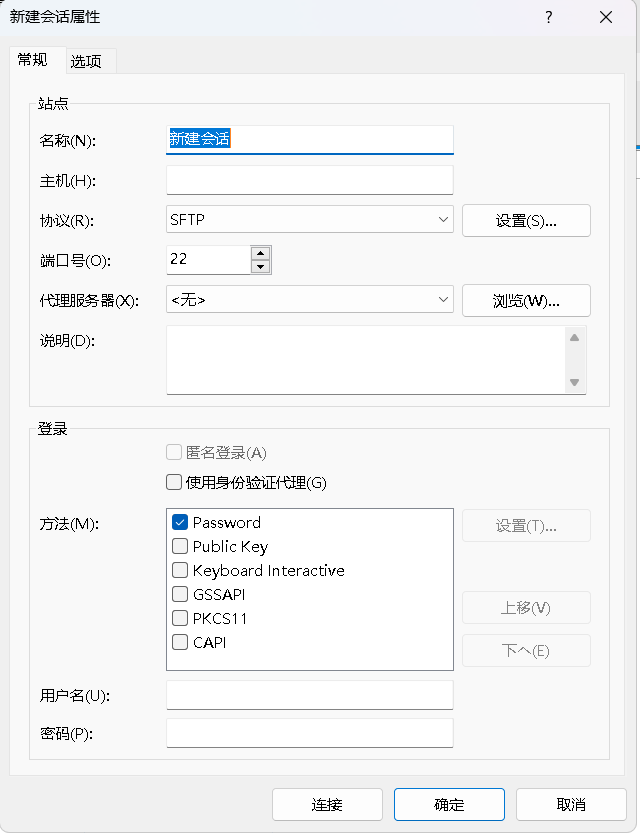Enable 使用身份认证代理 option
640x833 pixels.
(172, 482)
